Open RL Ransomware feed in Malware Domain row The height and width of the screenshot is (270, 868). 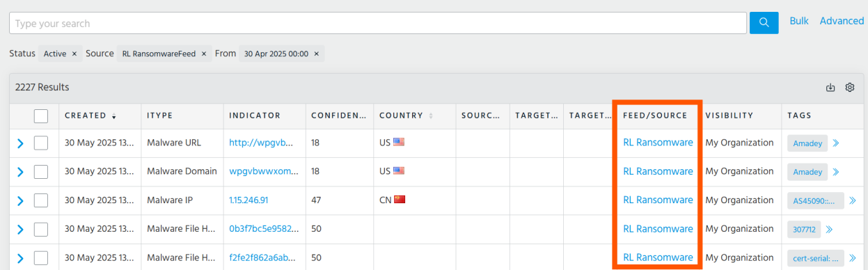click(x=658, y=171)
